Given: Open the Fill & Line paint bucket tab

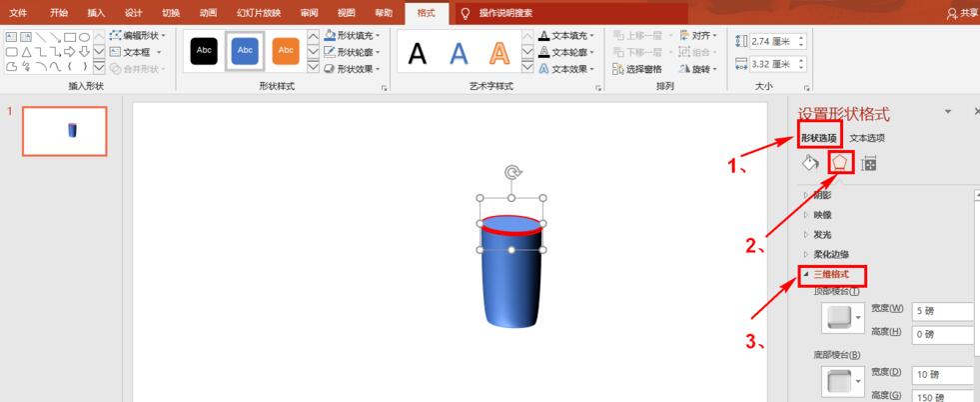Looking at the screenshot, I should 810,163.
